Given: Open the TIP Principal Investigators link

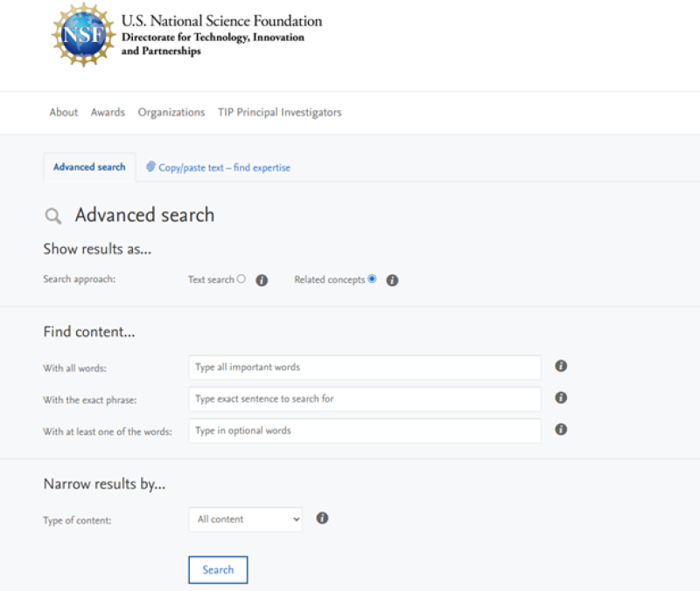Looking at the screenshot, I should coord(279,112).
